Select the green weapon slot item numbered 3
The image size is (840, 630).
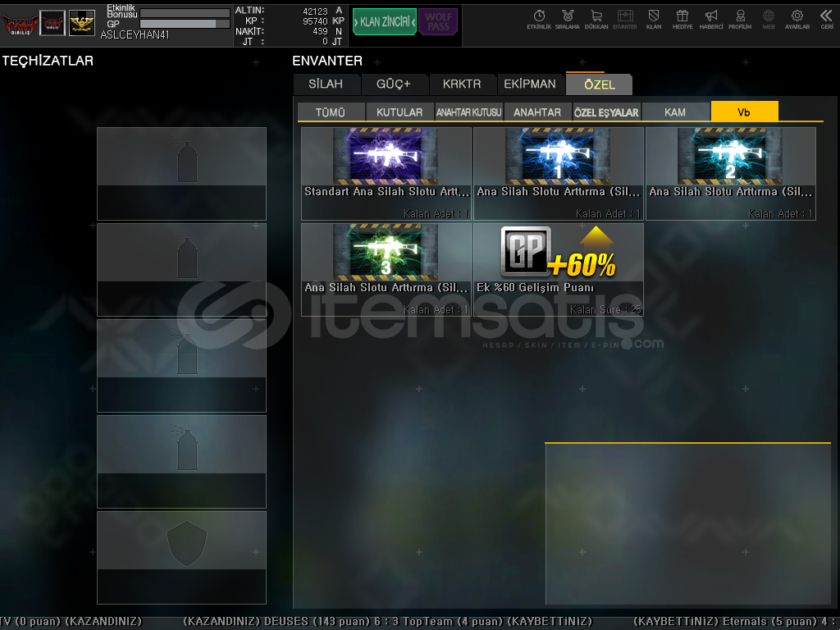click(x=386, y=269)
